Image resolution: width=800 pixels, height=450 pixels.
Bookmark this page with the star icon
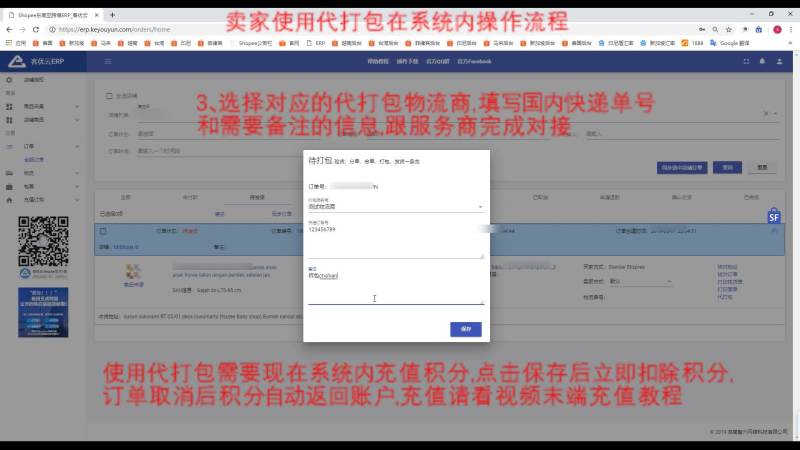coord(729,30)
